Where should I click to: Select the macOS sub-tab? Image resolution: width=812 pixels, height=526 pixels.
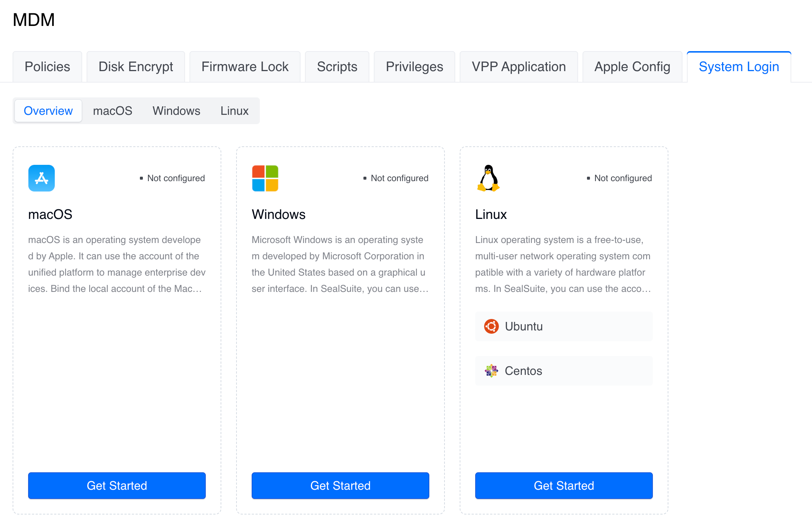point(113,111)
